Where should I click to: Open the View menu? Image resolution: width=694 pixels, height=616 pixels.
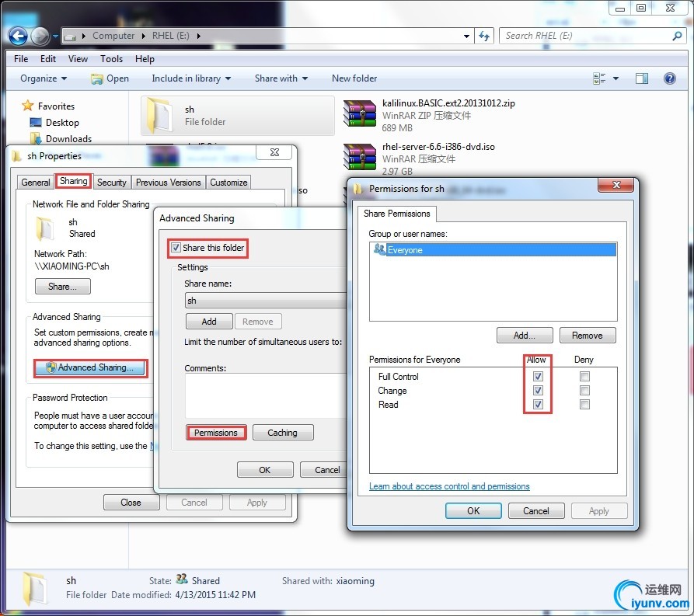pos(78,59)
